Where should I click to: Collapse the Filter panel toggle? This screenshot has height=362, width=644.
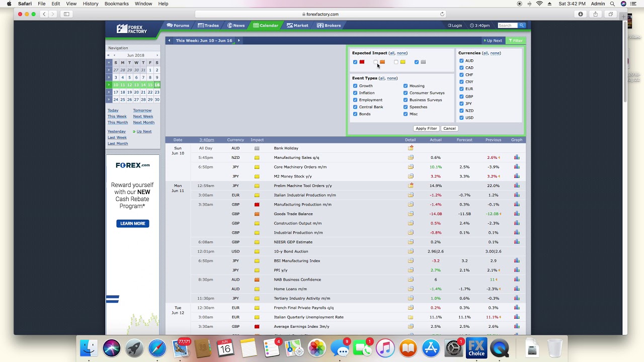click(516, 41)
